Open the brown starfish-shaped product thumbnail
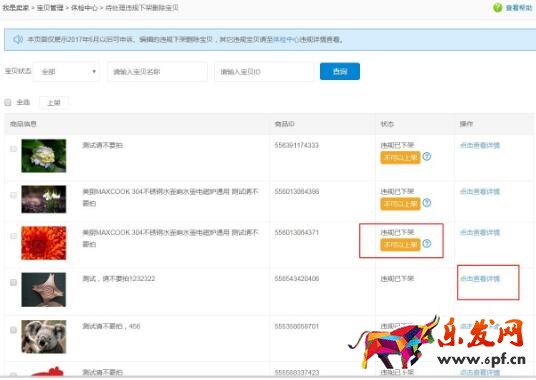The height and width of the screenshot is (380, 536). (x=44, y=289)
